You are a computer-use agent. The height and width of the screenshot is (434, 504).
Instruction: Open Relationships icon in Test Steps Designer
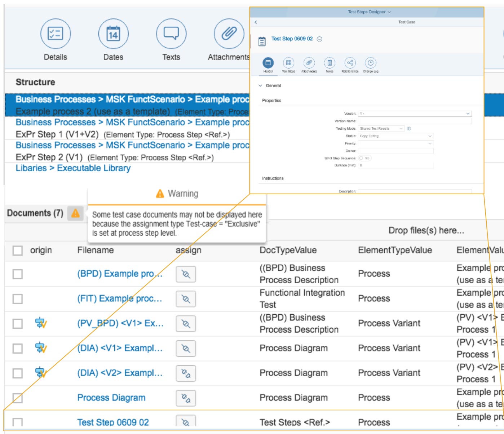click(350, 63)
